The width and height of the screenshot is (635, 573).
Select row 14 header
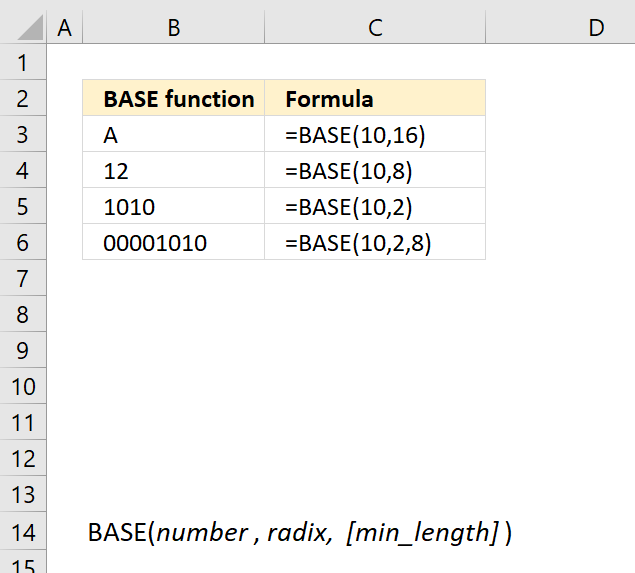23,531
